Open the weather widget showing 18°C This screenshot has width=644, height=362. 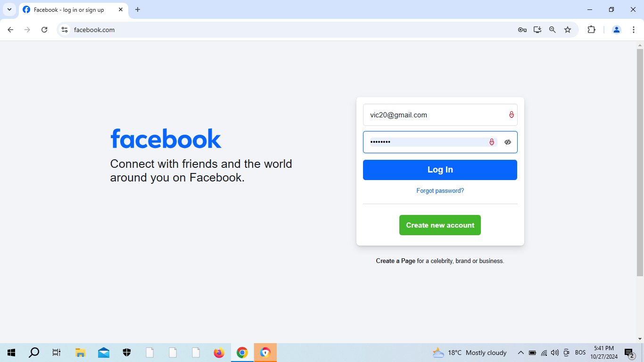tap(470, 353)
